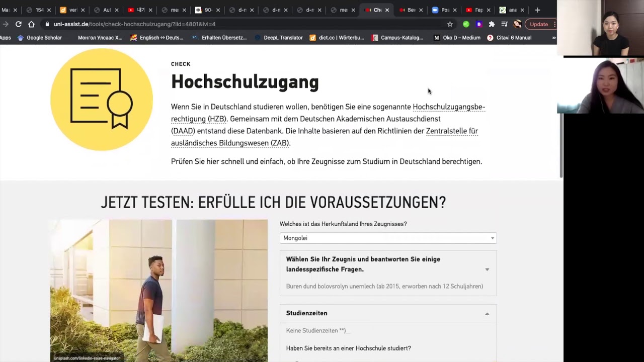Open the Chrome profile avatar

point(517,24)
